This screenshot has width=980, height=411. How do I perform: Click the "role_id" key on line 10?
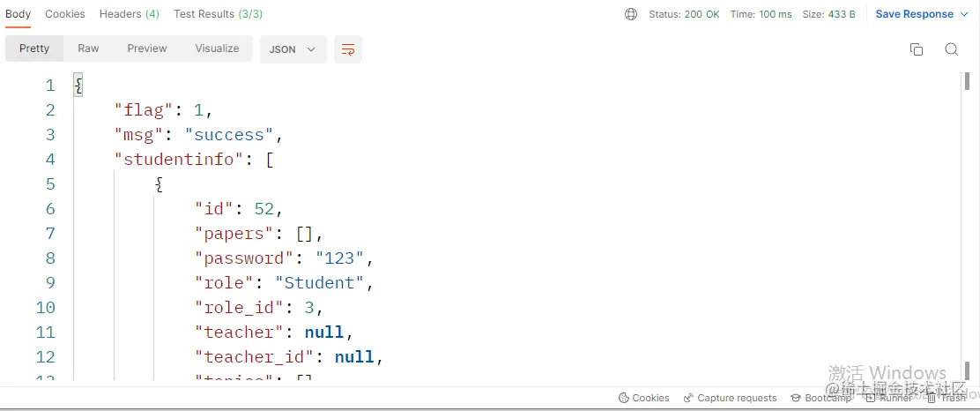pos(240,307)
